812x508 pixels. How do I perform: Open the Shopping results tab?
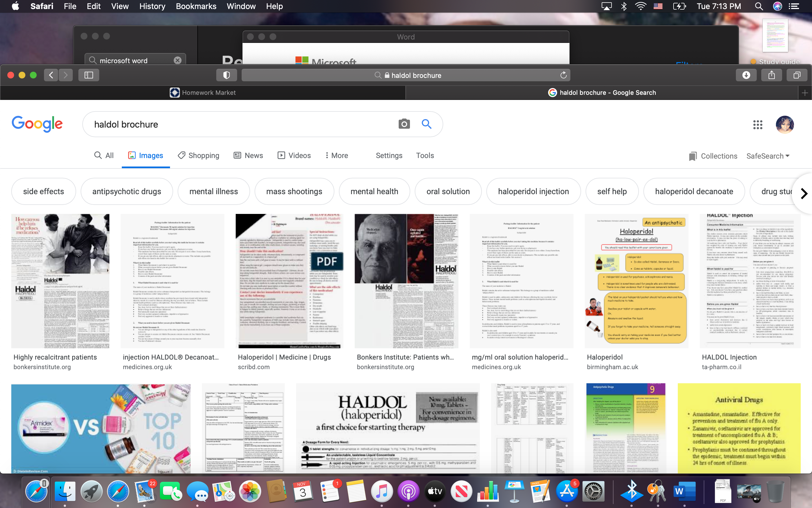pos(198,156)
